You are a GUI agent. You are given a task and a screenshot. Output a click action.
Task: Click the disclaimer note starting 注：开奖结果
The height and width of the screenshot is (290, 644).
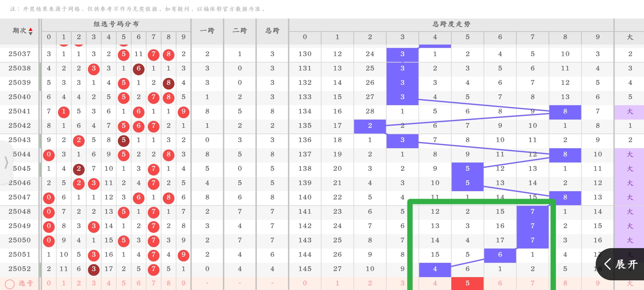point(138,9)
